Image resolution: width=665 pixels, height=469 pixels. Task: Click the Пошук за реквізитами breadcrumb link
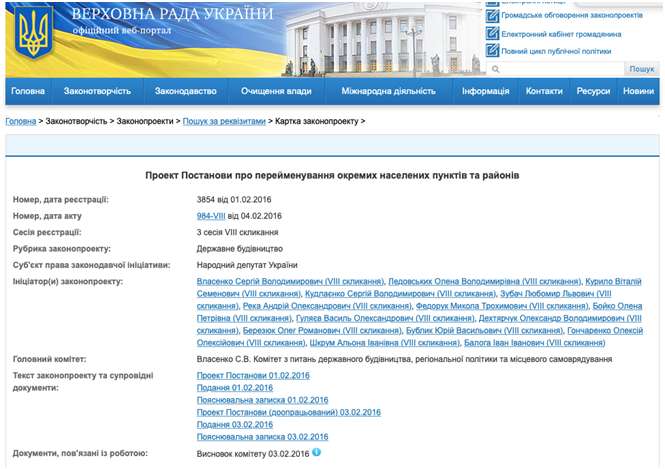(x=224, y=121)
